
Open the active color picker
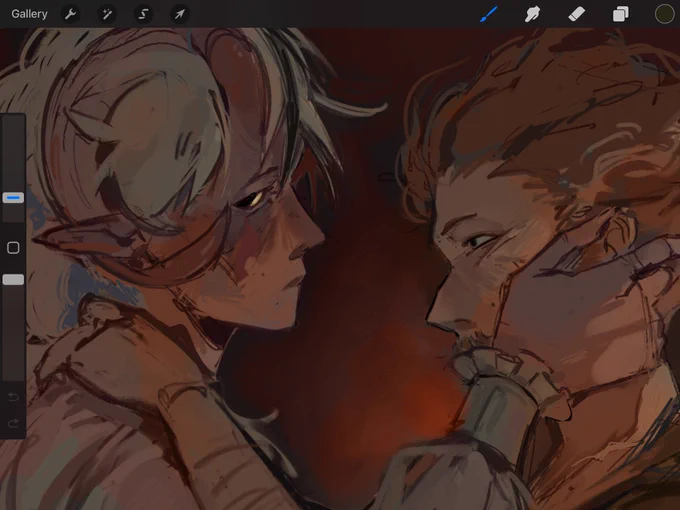tap(664, 14)
